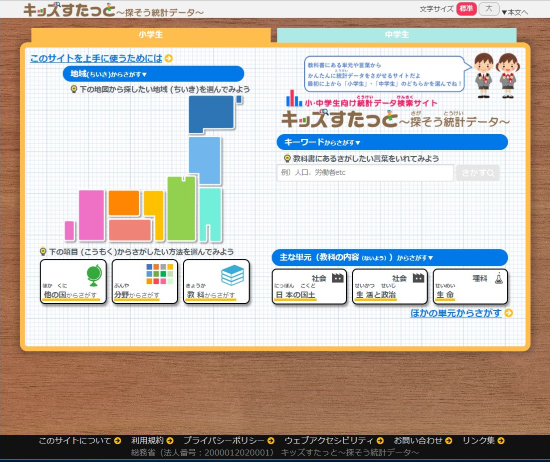Screen dimensions: 550x462
Task: Jump to 本文へ skip link
Action: click(x=515, y=12)
